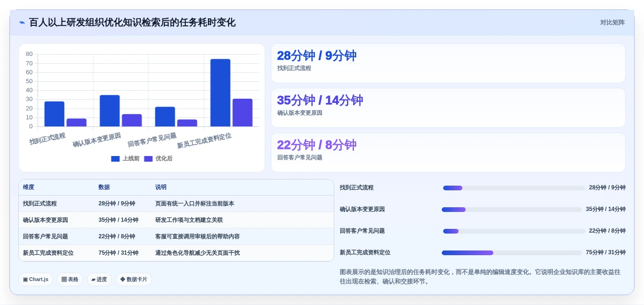Open the 22分钟 / 8分钟 data card
The image size is (644, 305).
(x=448, y=153)
